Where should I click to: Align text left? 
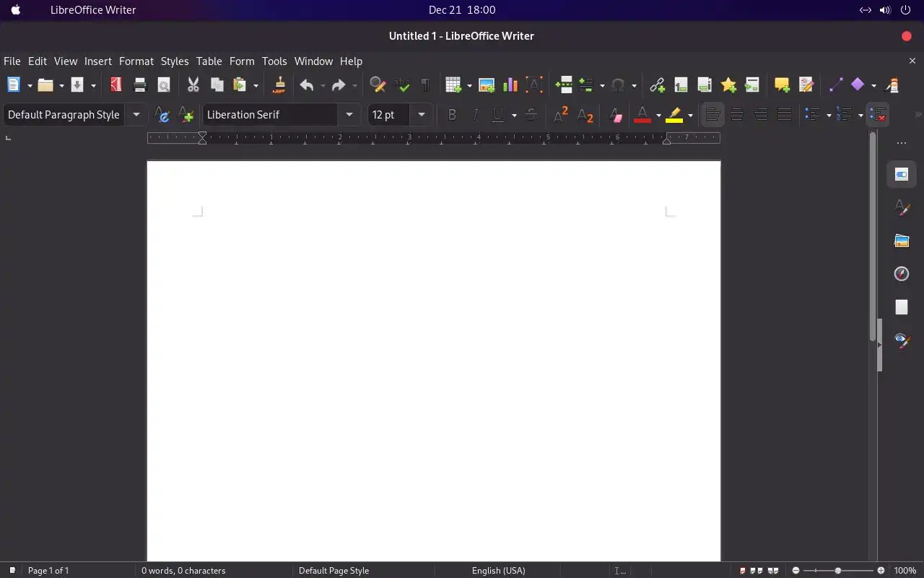712,115
